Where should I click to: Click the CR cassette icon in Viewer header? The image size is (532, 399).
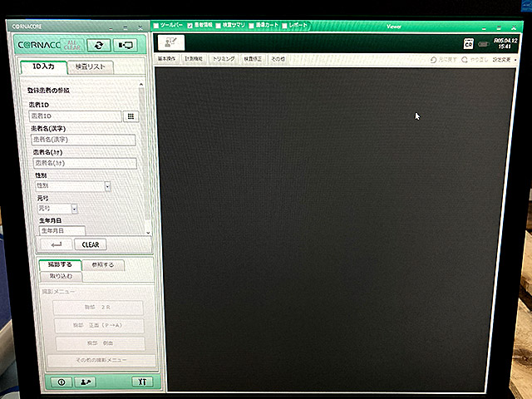[469, 43]
